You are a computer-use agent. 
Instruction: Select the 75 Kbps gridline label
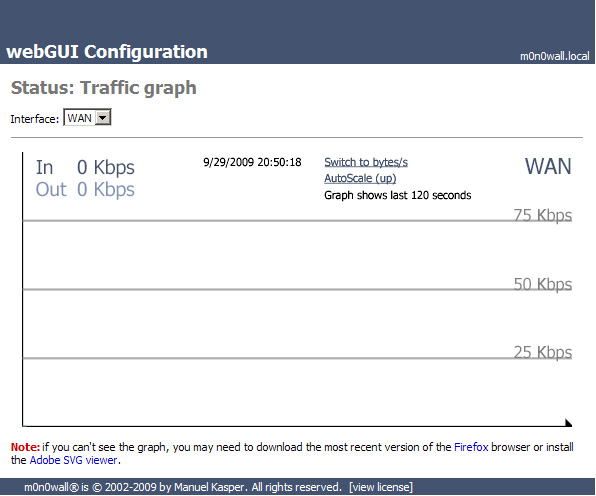(542, 215)
